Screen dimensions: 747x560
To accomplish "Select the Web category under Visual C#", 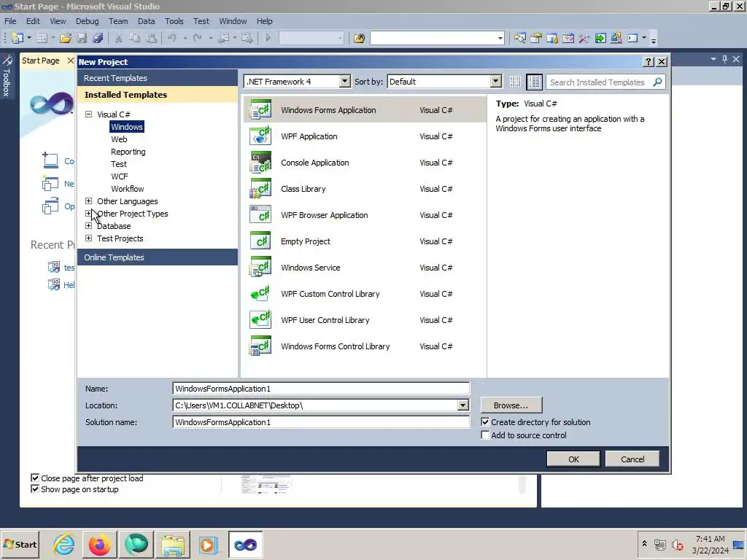I will 119,139.
